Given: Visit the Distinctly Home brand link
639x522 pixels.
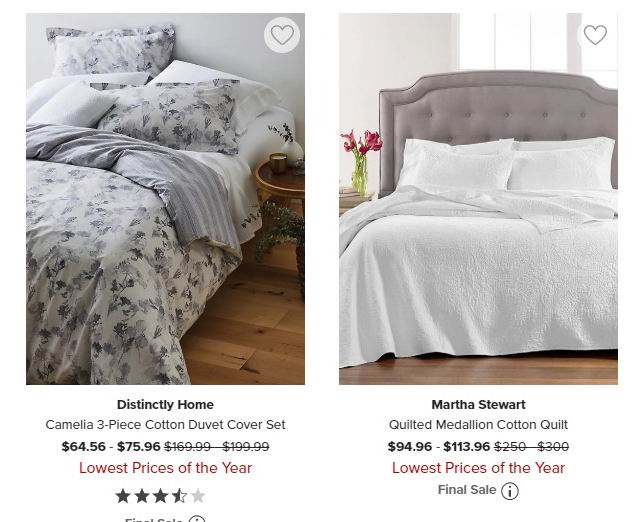Looking at the screenshot, I should point(165,405).
